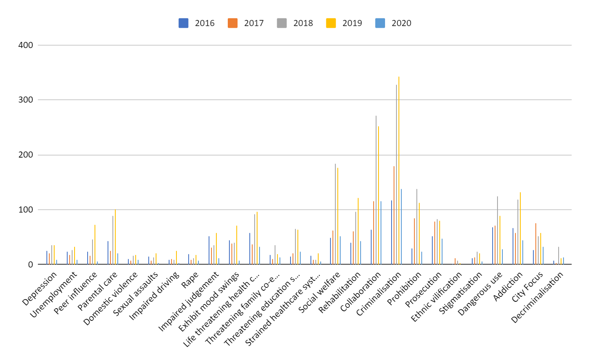Click the 2016 legend label text
The width and height of the screenshot is (590, 364).
(205, 23)
